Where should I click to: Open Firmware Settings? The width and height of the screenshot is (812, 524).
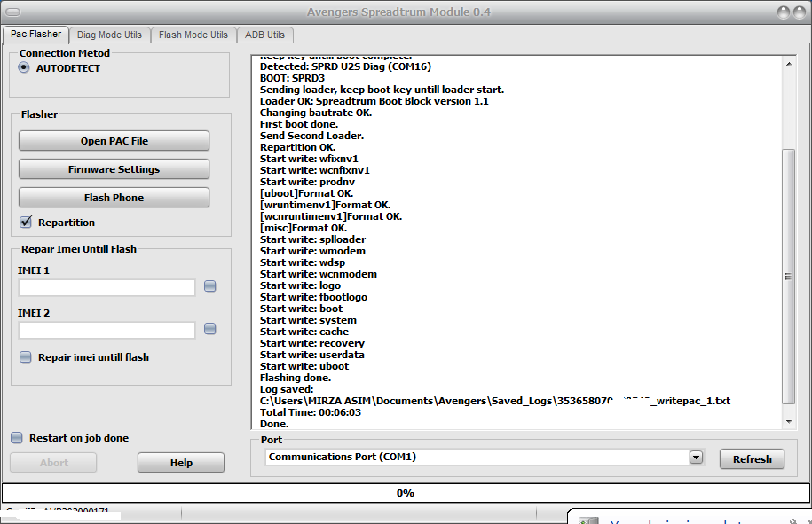click(114, 169)
